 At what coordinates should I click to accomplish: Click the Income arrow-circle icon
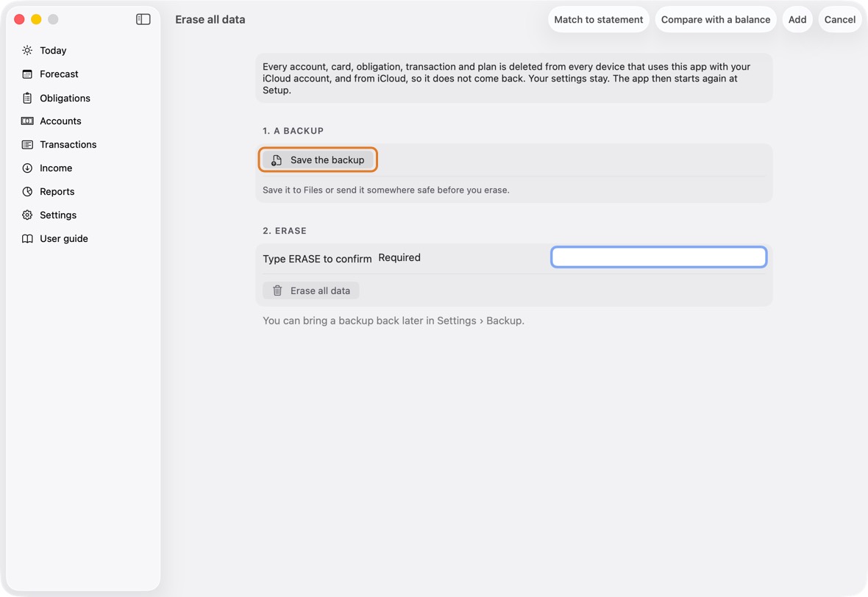(27, 168)
